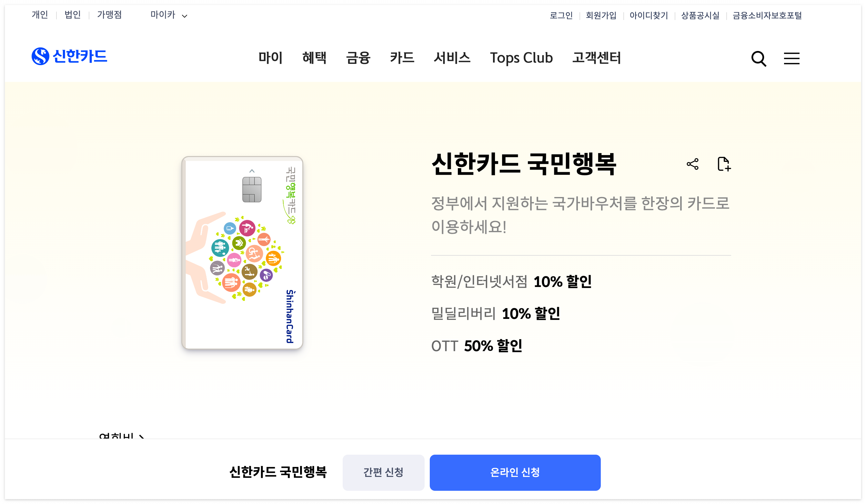This screenshot has width=866, height=504.
Task: Open the Tops Club menu
Action: tap(521, 58)
